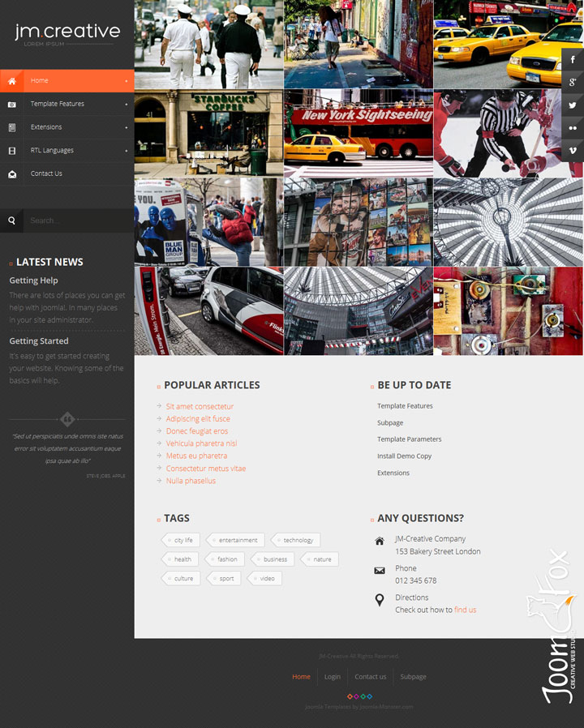The image size is (584, 728).
Task: Expand the RTL Languages submenu arrow
Action: click(127, 151)
